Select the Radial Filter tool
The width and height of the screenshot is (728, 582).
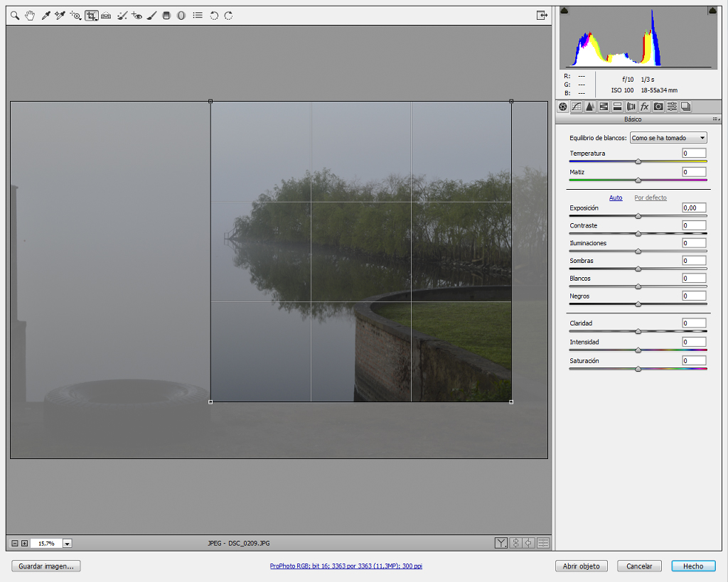[181, 16]
